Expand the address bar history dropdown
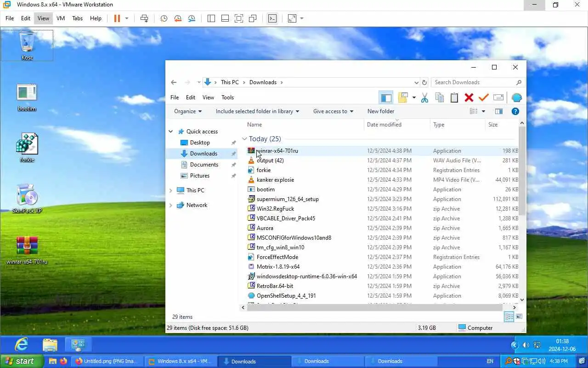 [x=416, y=82]
